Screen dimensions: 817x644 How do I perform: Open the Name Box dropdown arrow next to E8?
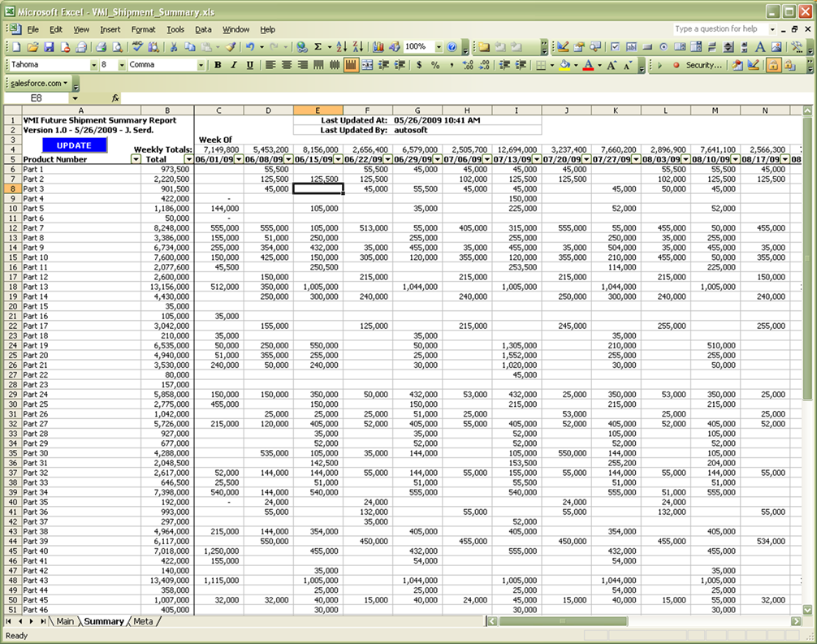click(x=75, y=98)
